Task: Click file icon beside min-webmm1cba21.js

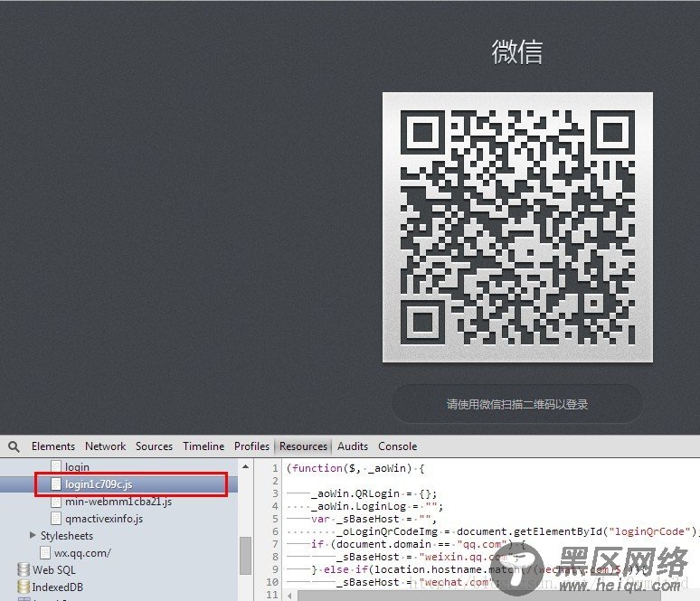Action: pyautogui.click(x=56, y=502)
